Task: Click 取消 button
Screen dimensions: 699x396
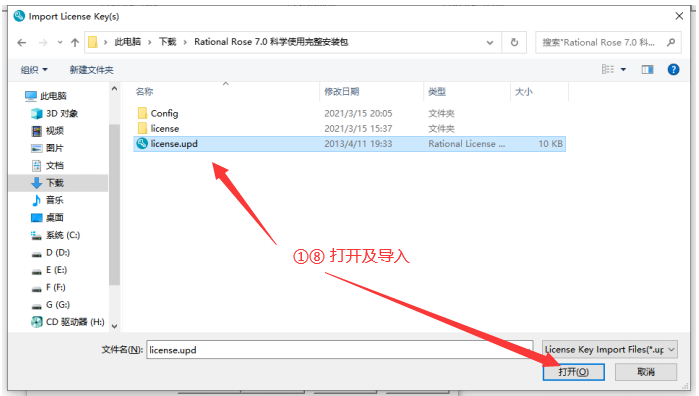Action: pos(646,372)
